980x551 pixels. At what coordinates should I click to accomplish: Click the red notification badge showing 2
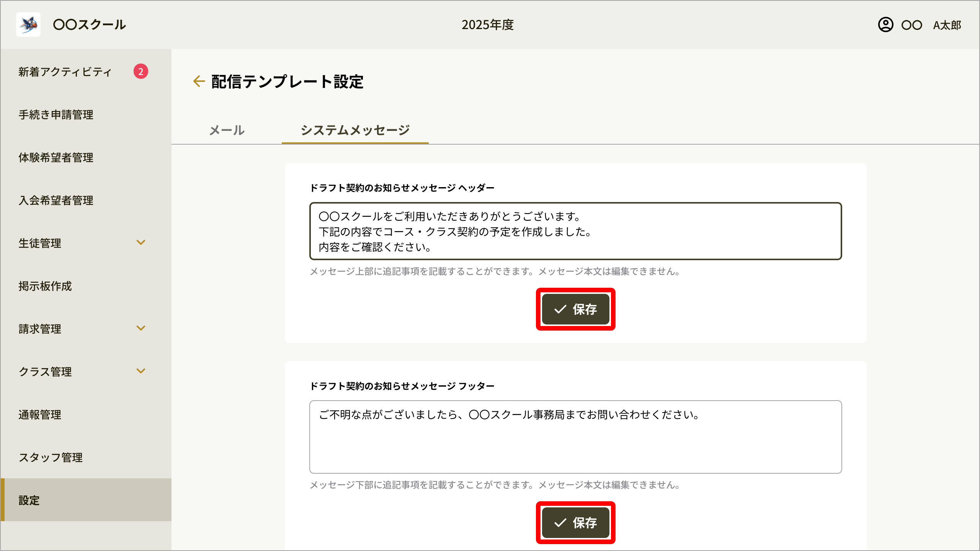point(141,72)
